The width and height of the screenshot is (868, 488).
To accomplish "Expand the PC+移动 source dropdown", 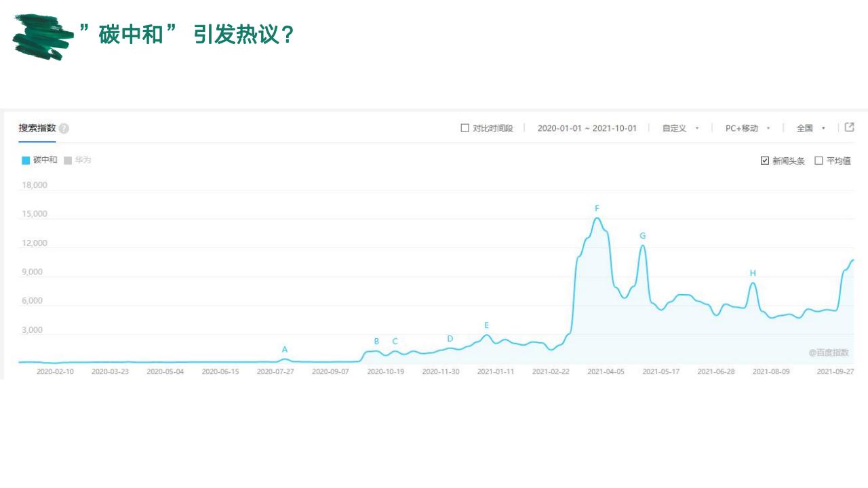I will (747, 128).
